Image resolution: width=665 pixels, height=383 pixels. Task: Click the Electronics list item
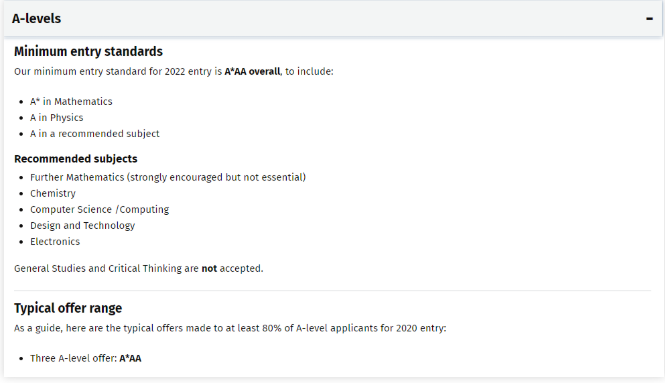55,242
